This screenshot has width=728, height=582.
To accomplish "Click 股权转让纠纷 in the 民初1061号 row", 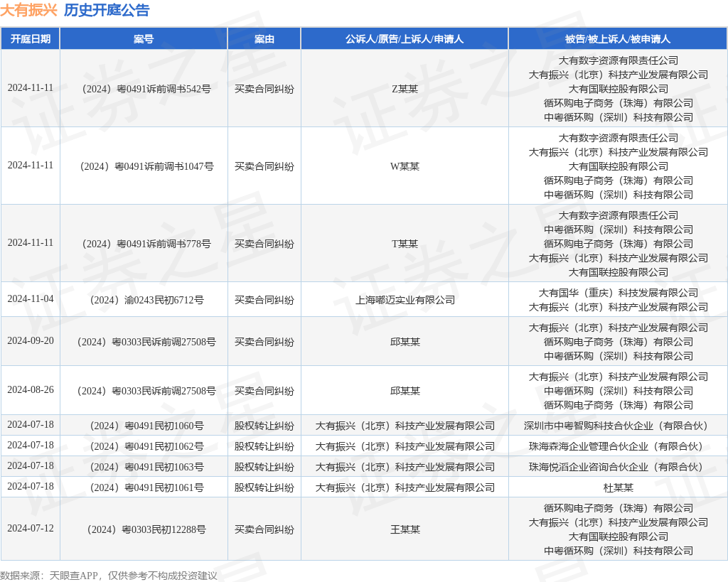I will point(264,487).
